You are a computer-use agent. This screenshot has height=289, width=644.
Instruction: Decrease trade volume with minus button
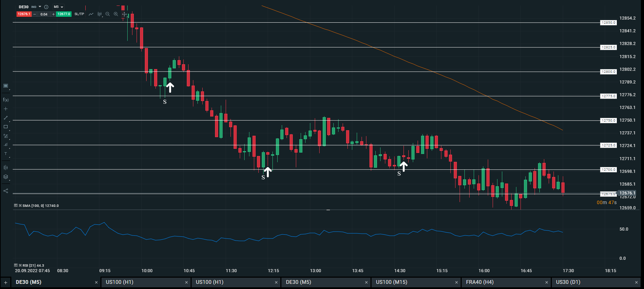34,14
